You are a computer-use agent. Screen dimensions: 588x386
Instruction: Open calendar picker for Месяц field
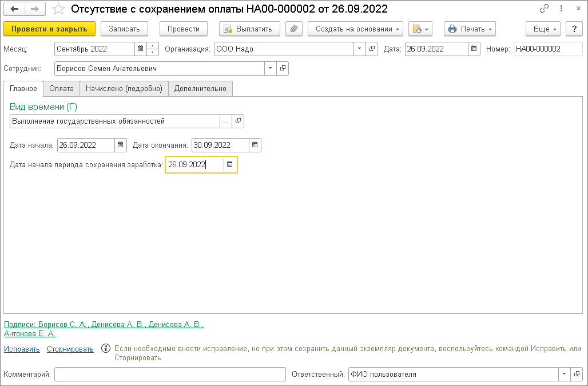[140, 49]
